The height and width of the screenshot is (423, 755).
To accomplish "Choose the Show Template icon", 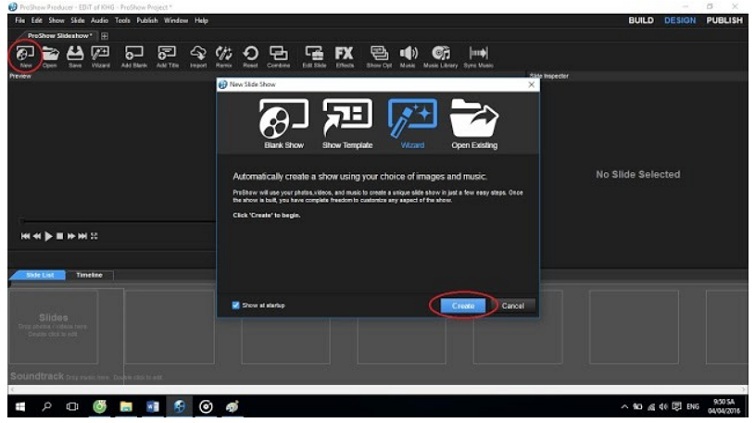I will [347, 123].
